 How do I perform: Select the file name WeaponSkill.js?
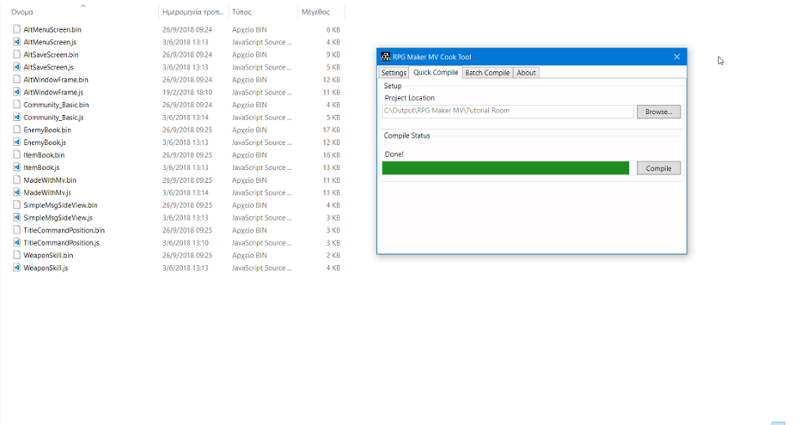point(45,268)
